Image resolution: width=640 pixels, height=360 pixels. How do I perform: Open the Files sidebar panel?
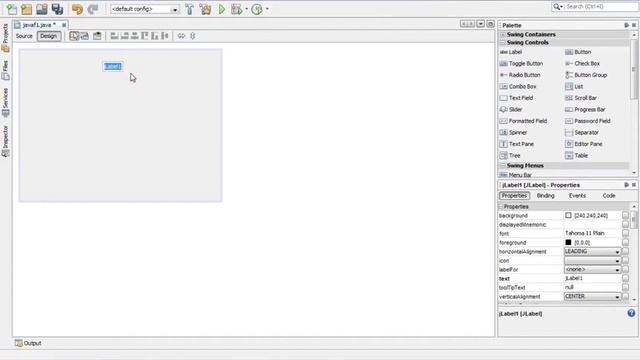coord(5,70)
